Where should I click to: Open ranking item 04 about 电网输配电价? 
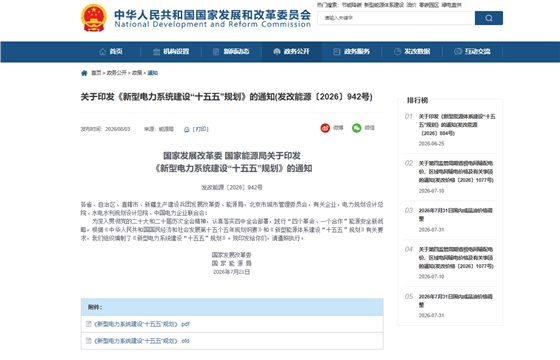click(x=456, y=258)
